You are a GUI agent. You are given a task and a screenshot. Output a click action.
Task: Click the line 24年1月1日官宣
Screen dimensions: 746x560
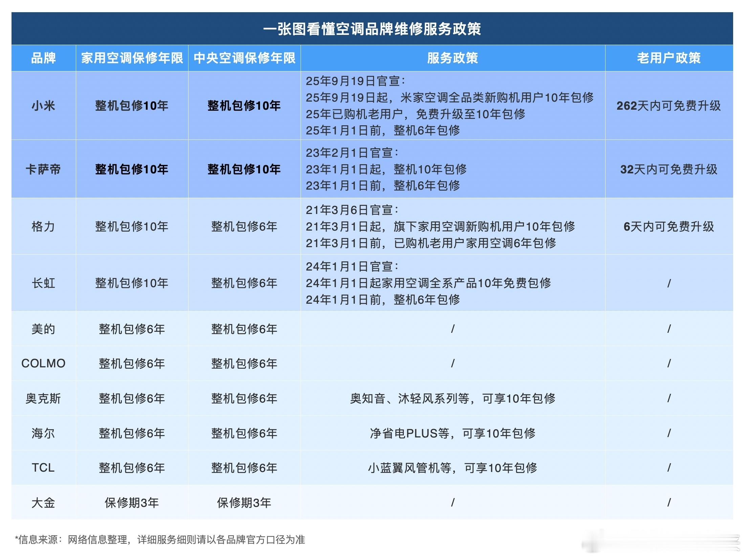[352, 266]
